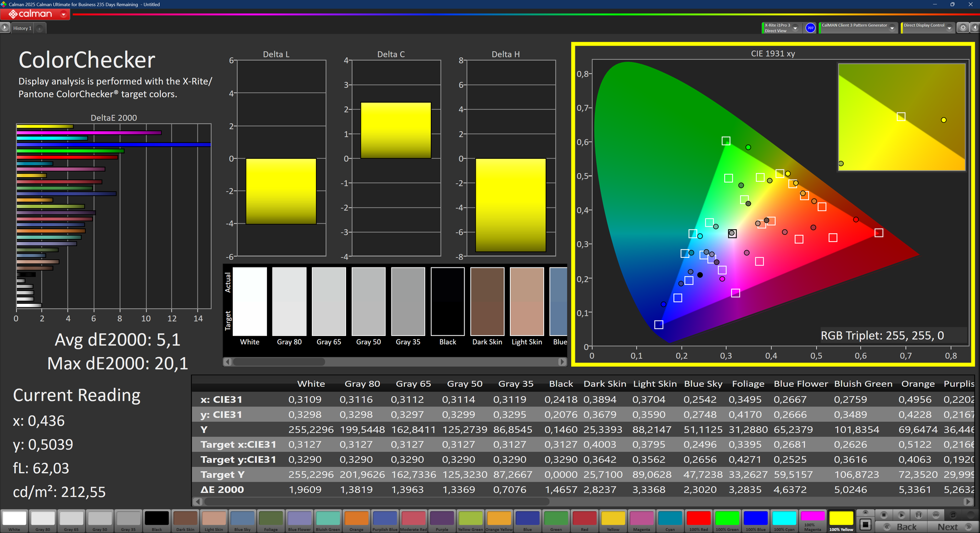Open the Direct Display Control dropdown
This screenshot has height=533, width=980.
(949, 28)
